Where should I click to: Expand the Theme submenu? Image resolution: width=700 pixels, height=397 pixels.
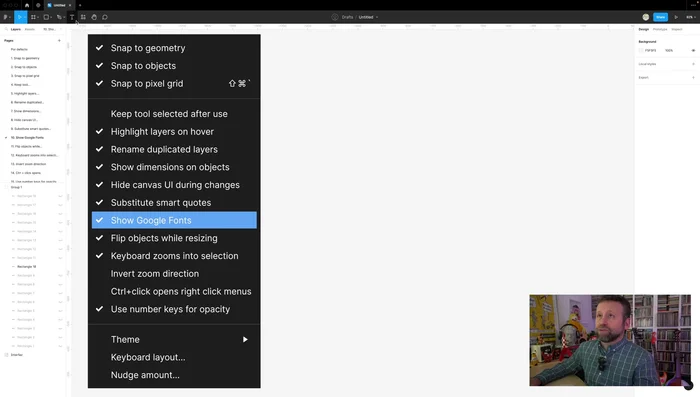coord(174,339)
